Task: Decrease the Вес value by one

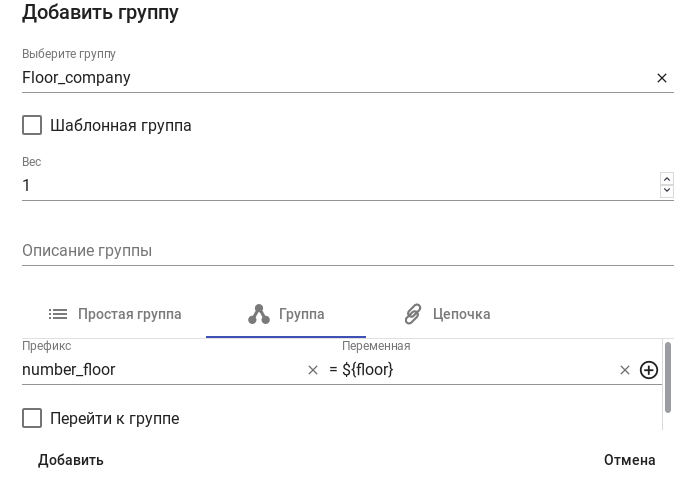Action: (x=667, y=191)
